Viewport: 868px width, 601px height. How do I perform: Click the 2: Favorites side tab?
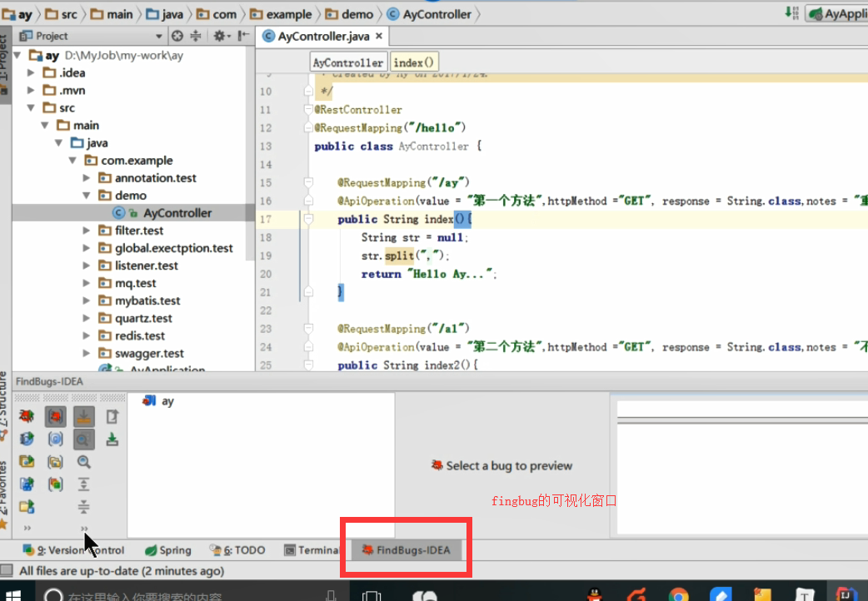tap(4, 493)
